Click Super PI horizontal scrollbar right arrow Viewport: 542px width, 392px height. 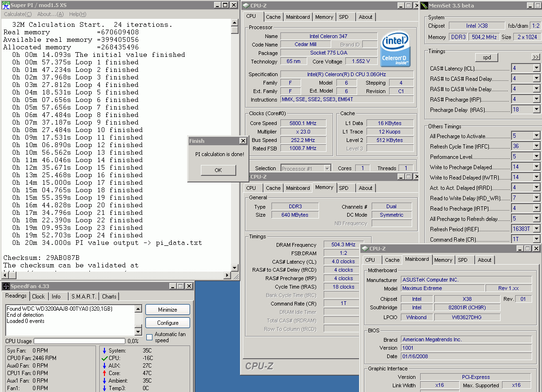click(x=227, y=275)
